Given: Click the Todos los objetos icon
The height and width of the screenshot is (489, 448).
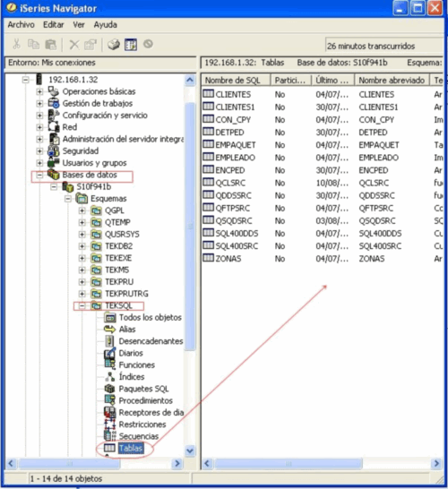Looking at the screenshot, I should tap(110, 317).
